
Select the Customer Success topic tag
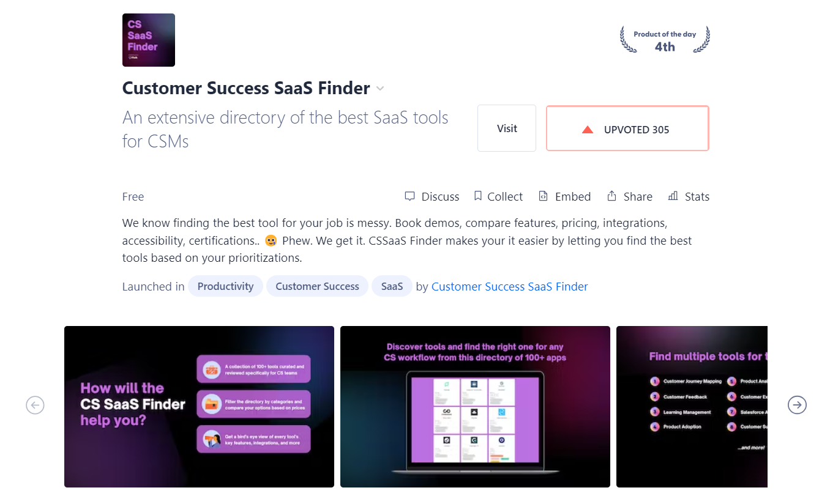coord(317,286)
